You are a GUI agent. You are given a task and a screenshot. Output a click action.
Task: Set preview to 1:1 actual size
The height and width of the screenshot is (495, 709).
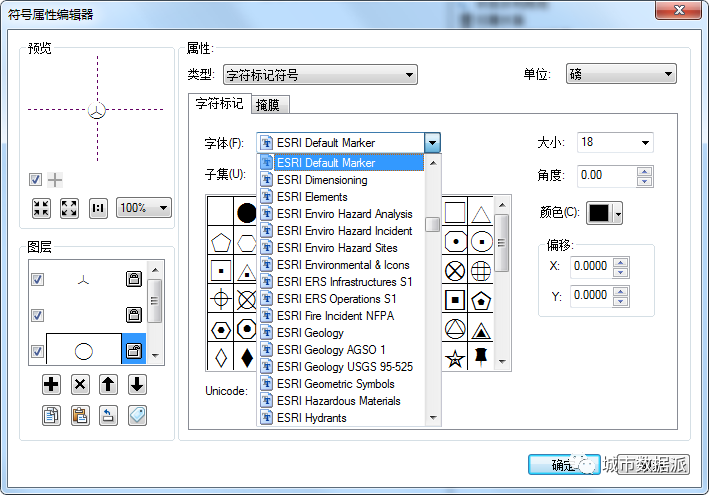click(x=98, y=208)
